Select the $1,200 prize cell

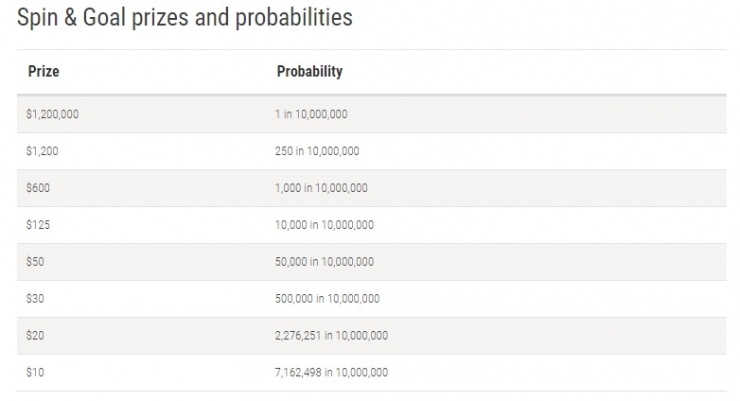pos(42,151)
